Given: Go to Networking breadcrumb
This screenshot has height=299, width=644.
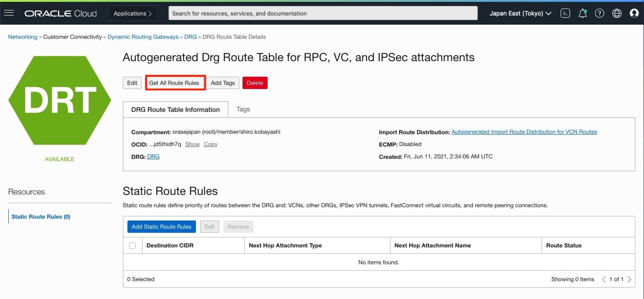Looking at the screenshot, I should 23,37.
